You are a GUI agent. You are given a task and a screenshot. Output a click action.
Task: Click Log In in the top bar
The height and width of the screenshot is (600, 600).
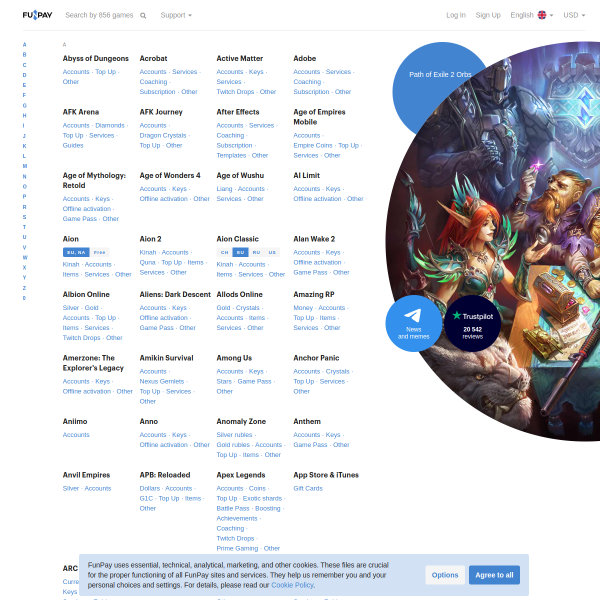tap(456, 15)
